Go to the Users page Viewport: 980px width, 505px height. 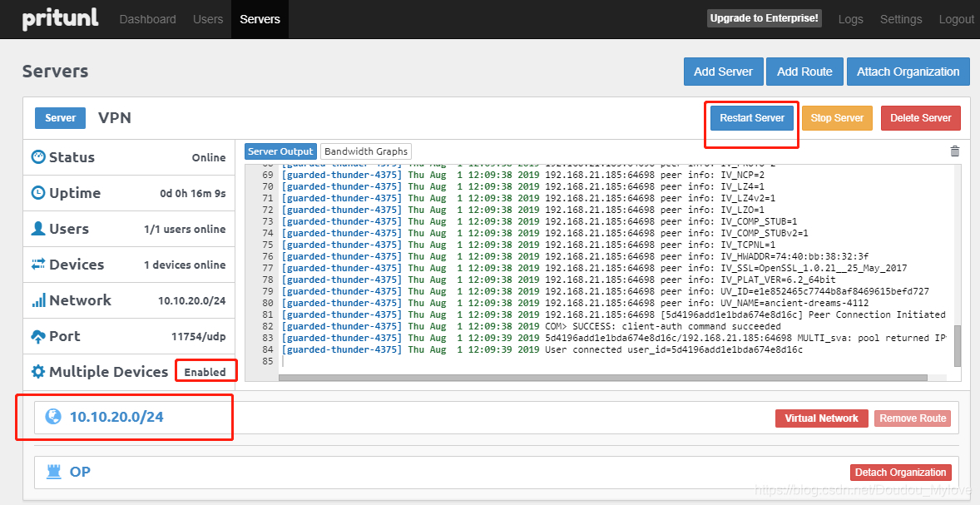tap(208, 19)
